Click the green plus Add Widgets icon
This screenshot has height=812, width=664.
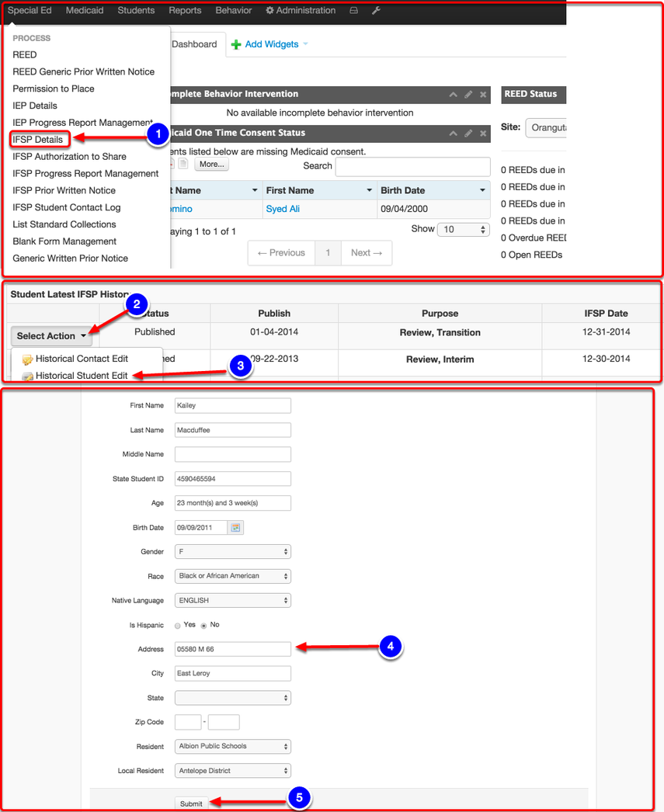pyautogui.click(x=236, y=44)
